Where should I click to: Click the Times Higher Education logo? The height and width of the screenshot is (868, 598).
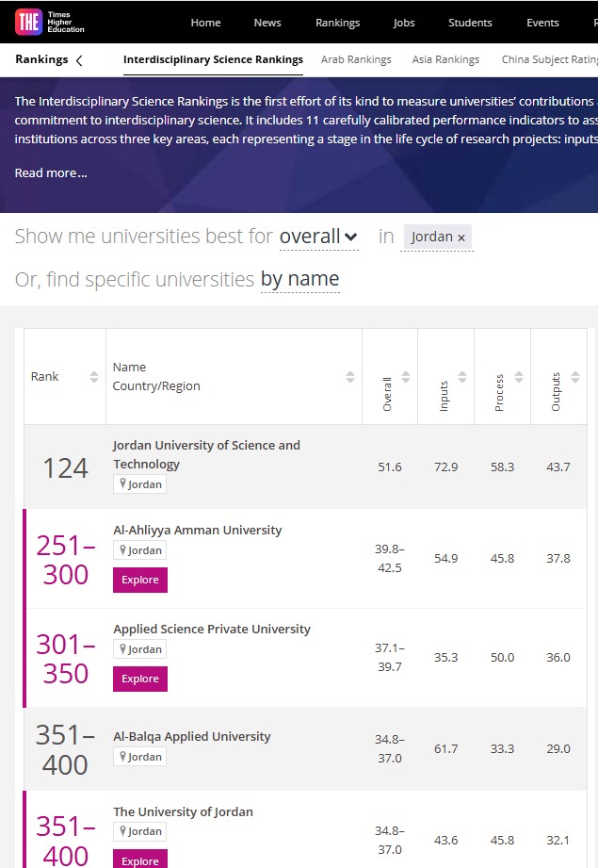(x=50, y=23)
